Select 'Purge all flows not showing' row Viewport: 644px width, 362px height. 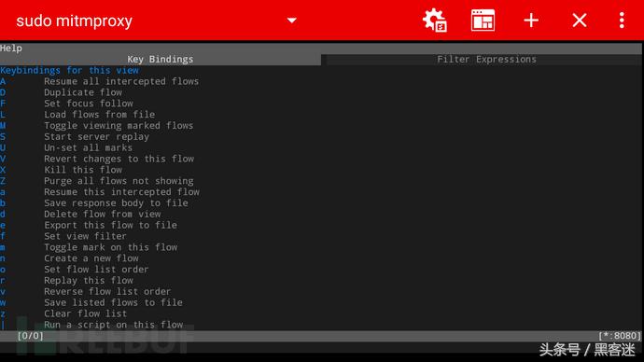(x=97, y=181)
